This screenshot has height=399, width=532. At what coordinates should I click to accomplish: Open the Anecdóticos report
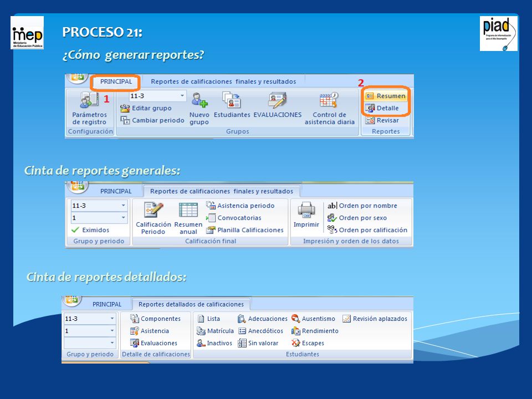(260, 331)
